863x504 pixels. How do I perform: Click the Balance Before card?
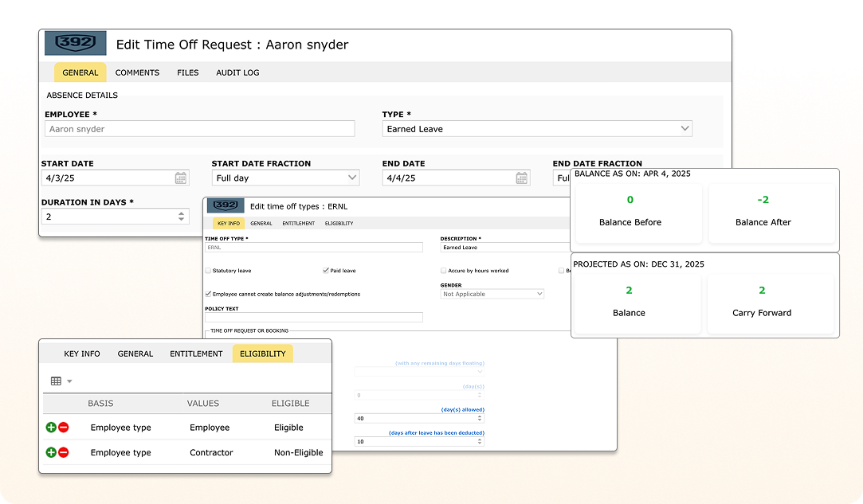[x=638, y=213]
